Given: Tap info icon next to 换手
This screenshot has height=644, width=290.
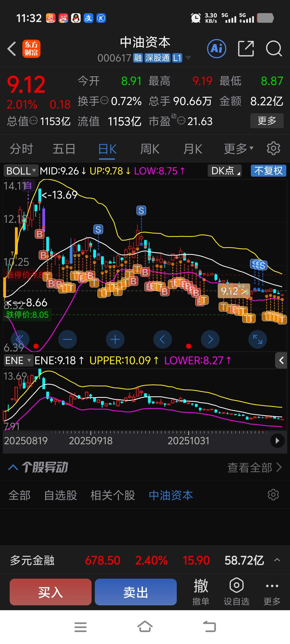Looking at the screenshot, I should pos(104,101).
